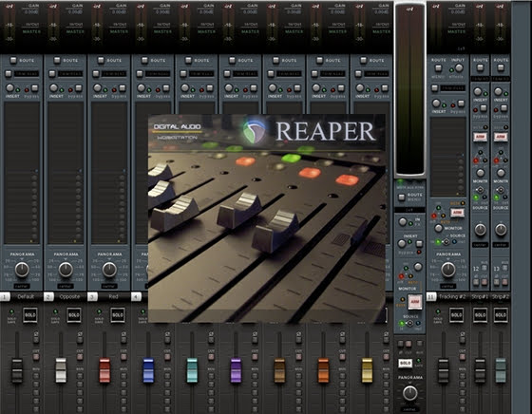Click the square button left of Default's trim/read display
Viewport: 532px width, 414px height.
[9, 73]
